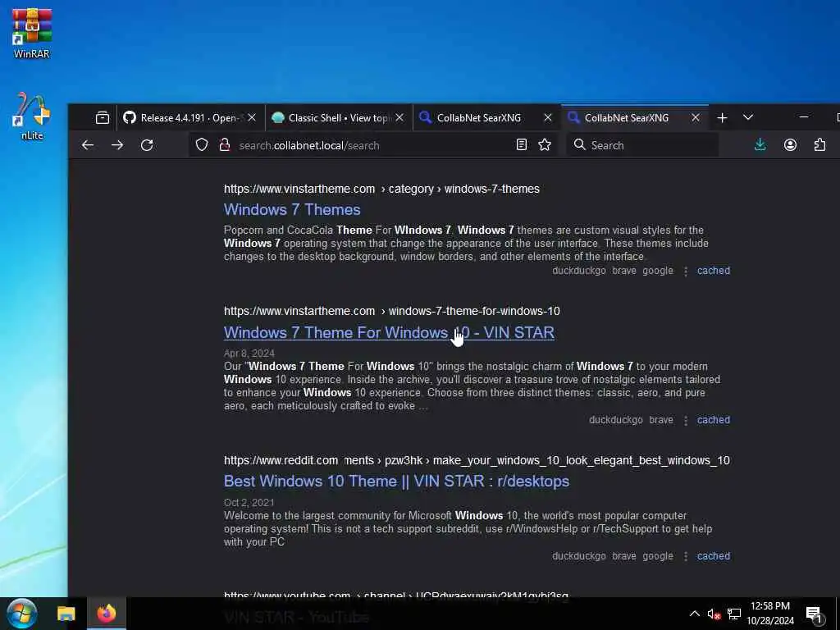Viewport: 840px width, 630px height.
Task: Open cached link for reddit result
Action: tap(713, 556)
